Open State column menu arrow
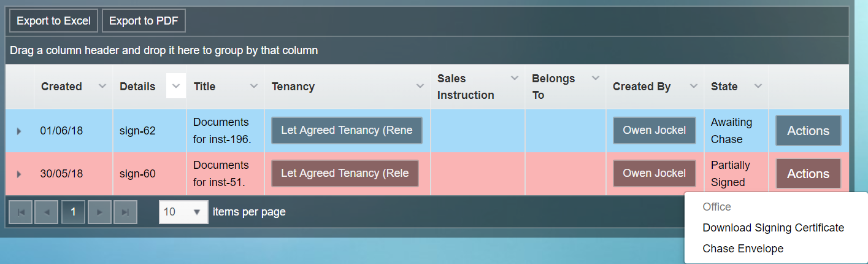Viewport: 868px width, 264px height. (x=758, y=86)
